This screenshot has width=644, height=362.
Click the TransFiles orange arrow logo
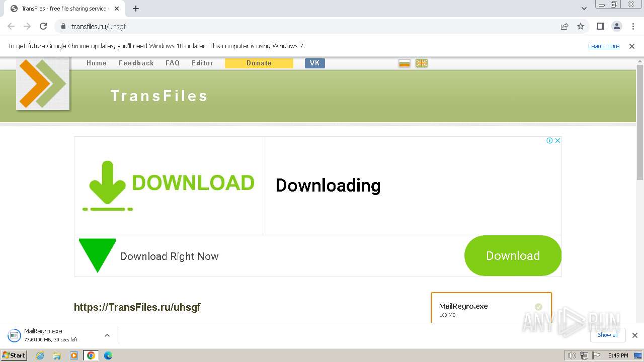tap(43, 83)
